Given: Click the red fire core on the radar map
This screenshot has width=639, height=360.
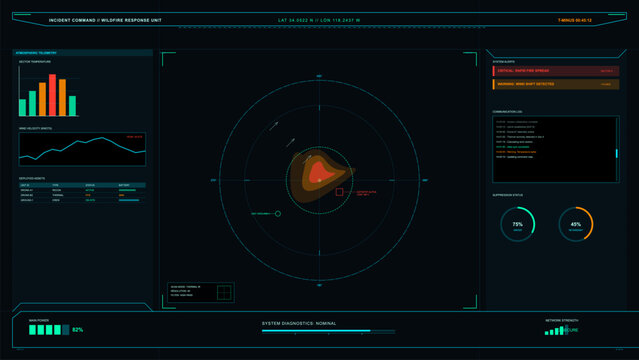Looking at the screenshot, I should click(x=321, y=172).
